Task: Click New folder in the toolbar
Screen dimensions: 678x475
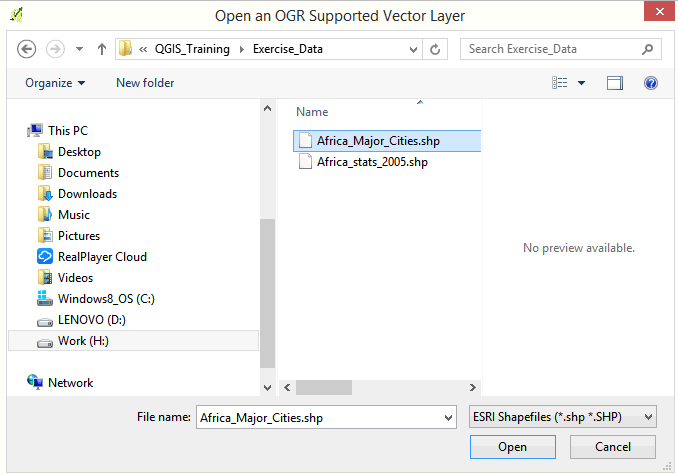Action: [145, 83]
